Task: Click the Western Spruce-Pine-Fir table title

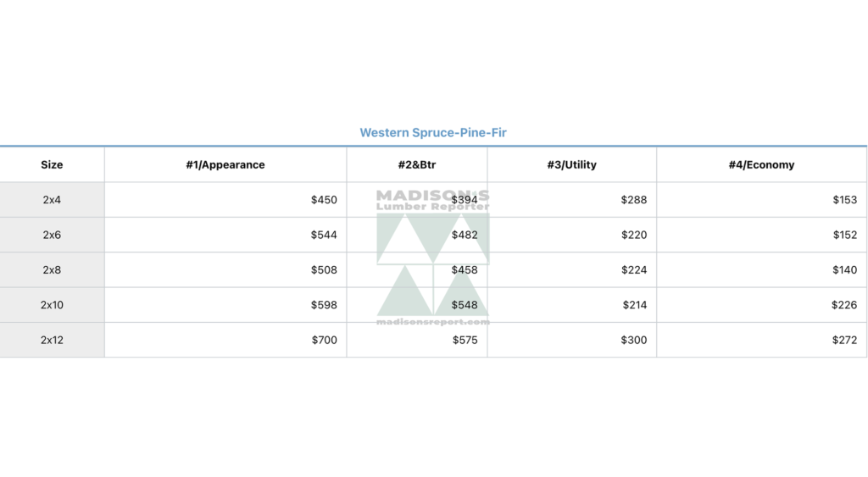Action: (x=433, y=133)
